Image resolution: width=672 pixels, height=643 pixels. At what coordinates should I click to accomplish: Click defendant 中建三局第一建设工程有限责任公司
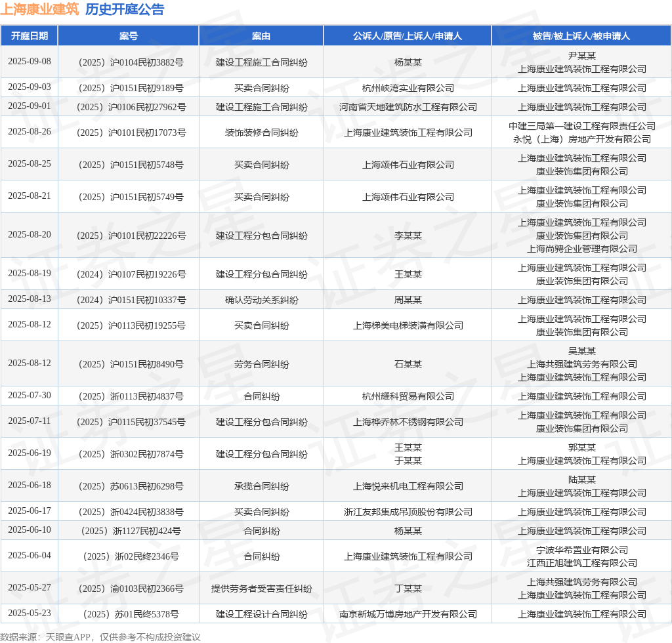click(x=582, y=126)
